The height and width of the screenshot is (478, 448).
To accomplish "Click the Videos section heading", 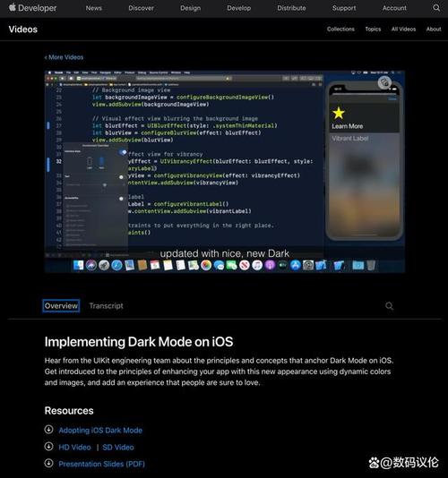I will click(23, 30).
